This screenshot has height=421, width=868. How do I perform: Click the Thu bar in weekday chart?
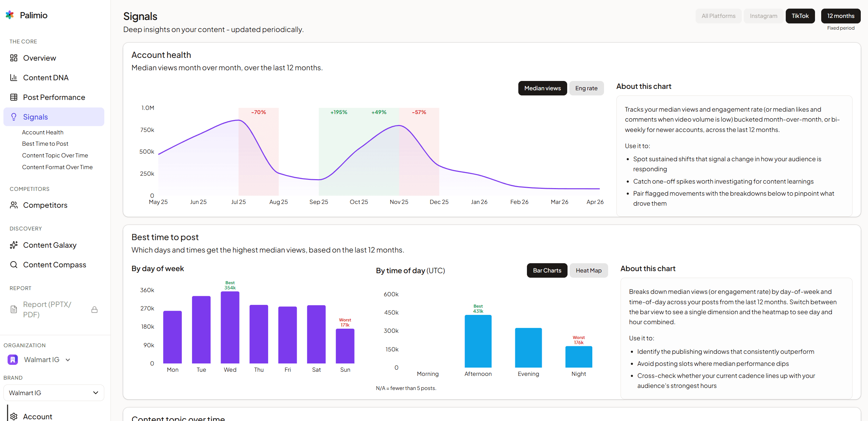tap(258, 334)
